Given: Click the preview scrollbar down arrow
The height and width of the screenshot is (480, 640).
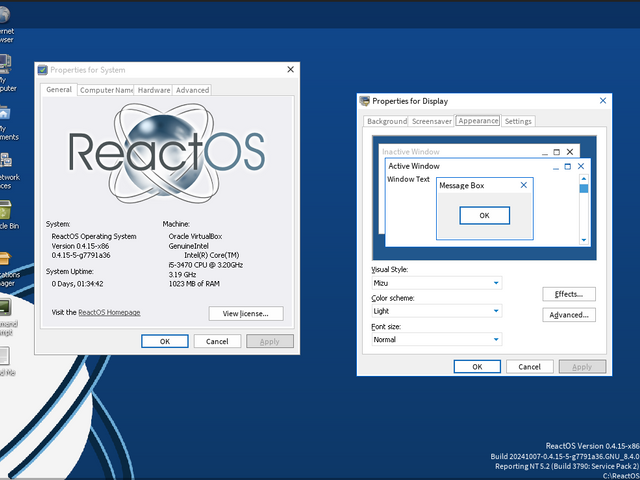Looking at the screenshot, I should click(584, 240).
